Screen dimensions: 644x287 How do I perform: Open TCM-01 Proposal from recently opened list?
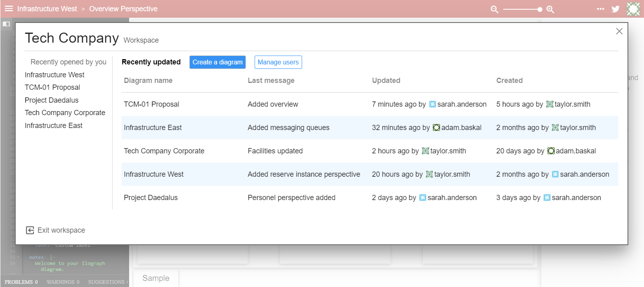[x=52, y=87]
